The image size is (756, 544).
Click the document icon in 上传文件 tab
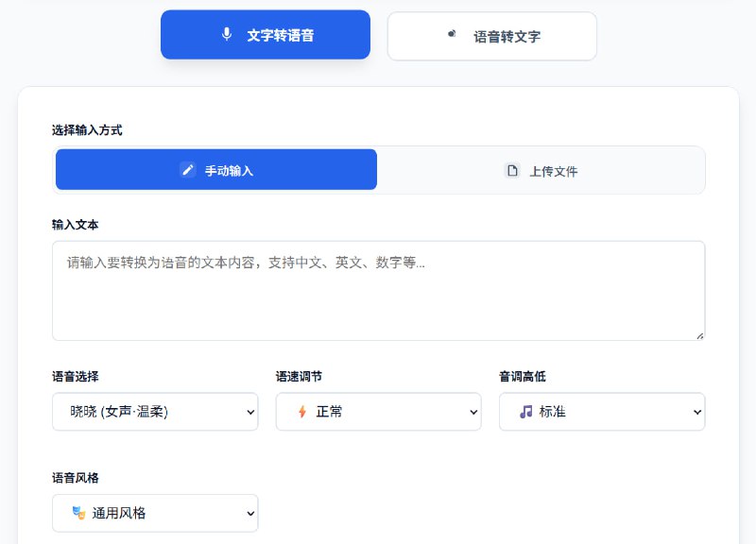(511, 170)
